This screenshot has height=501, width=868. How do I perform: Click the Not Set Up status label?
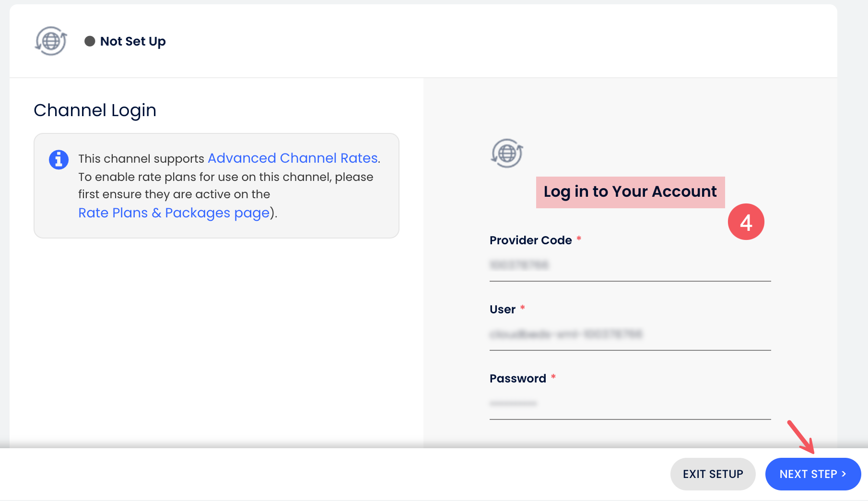(133, 41)
